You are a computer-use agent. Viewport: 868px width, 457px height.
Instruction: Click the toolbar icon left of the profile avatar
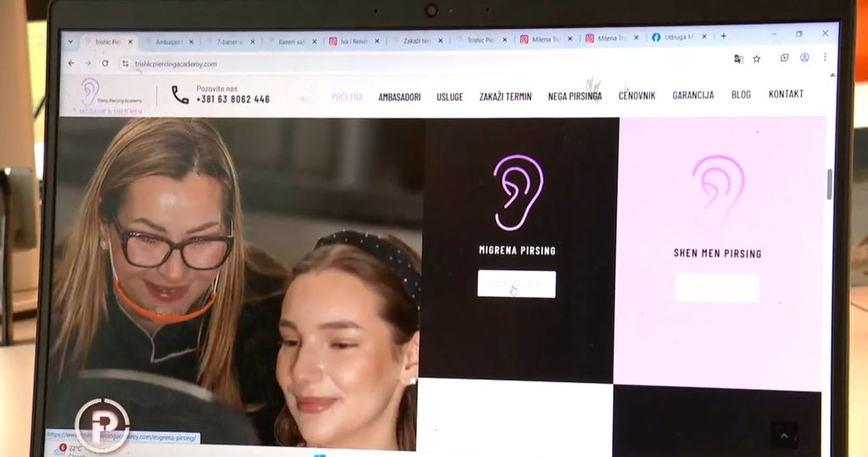tap(784, 58)
